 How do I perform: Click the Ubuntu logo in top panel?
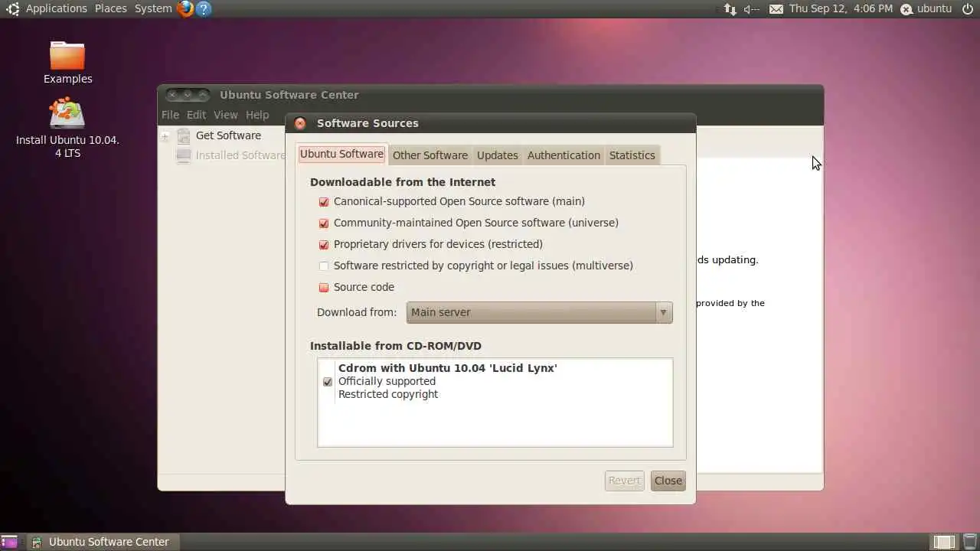pos(12,8)
